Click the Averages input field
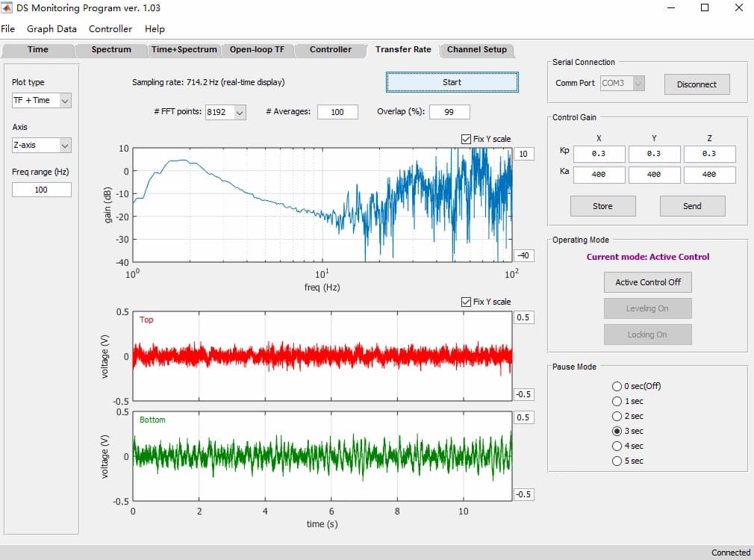The image size is (754, 560). [337, 112]
